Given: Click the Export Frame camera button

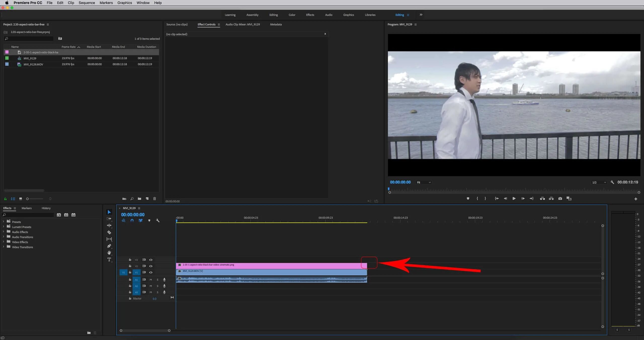Looking at the screenshot, I should tap(560, 199).
